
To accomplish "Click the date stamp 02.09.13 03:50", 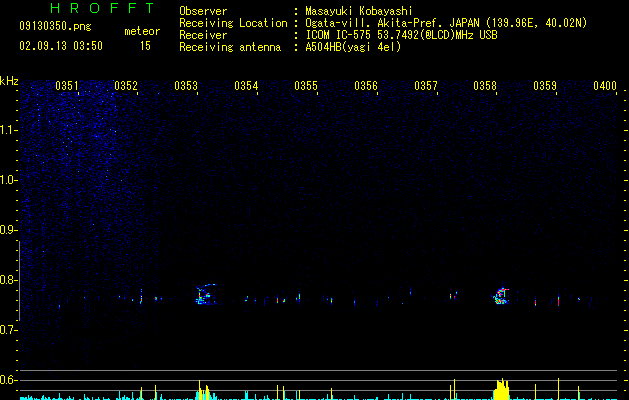I will click(x=61, y=46).
